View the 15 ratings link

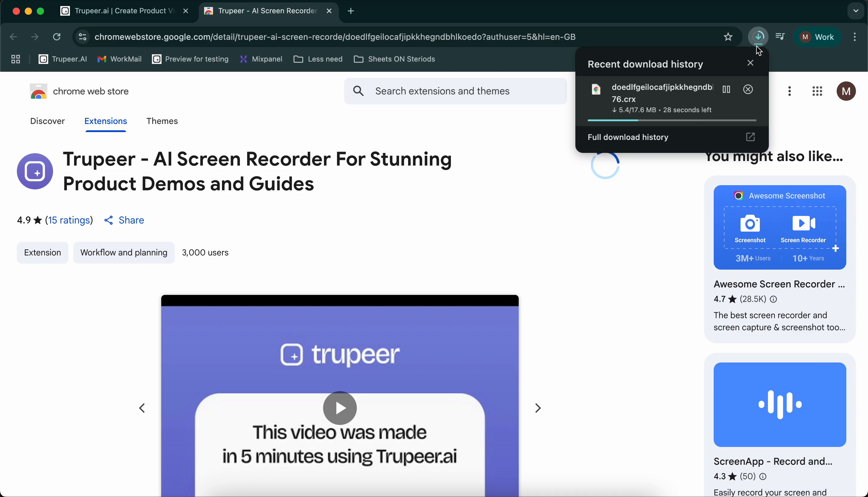(x=69, y=220)
